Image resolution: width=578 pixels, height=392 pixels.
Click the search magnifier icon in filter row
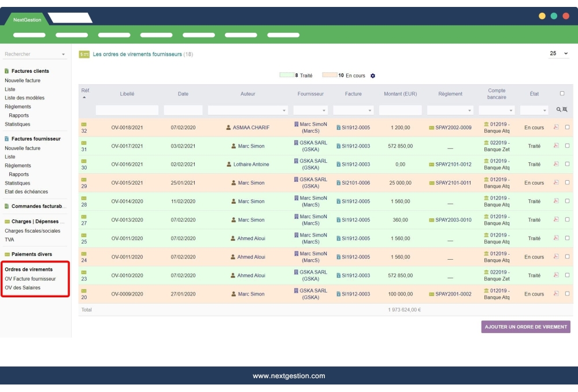tap(558, 109)
